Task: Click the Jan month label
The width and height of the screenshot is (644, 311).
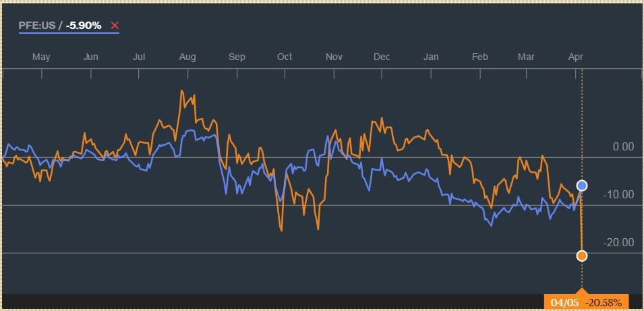Action: pyautogui.click(x=431, y=57)
